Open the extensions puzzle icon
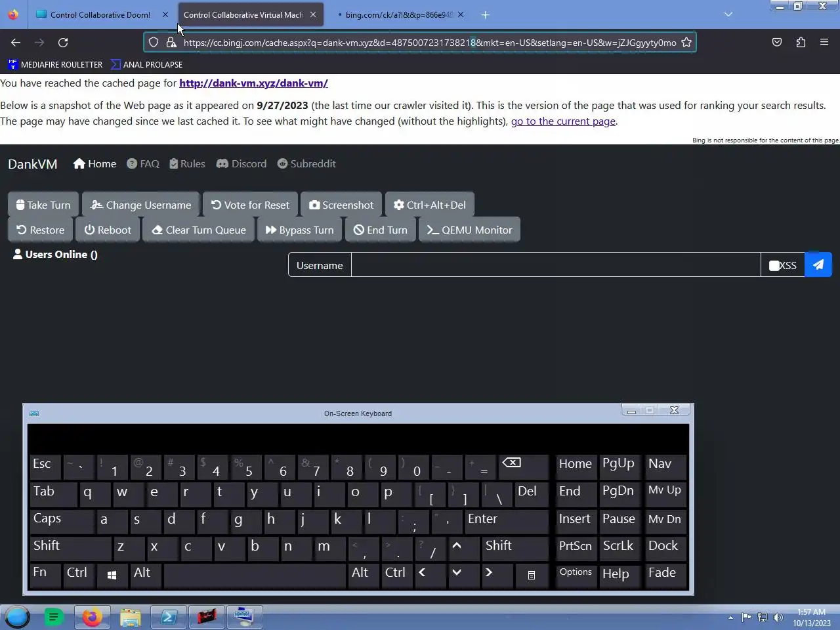840x630 pixels. [801, 42]
